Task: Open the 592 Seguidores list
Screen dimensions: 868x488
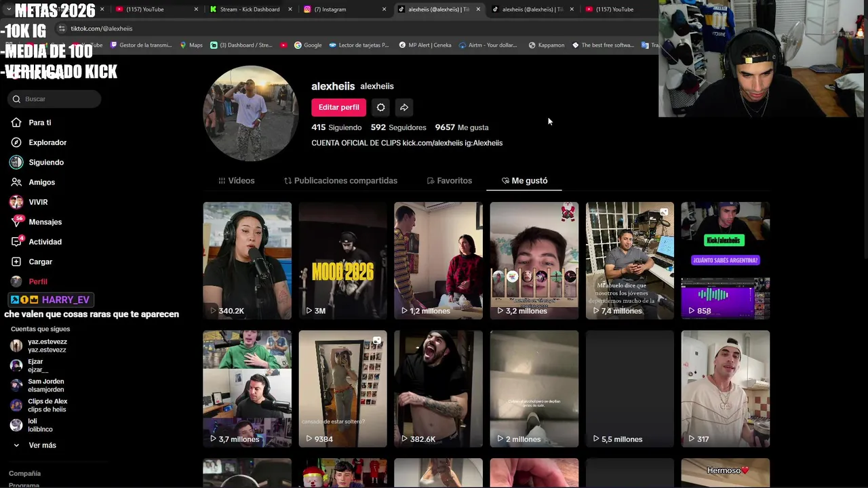Action: click(398, 127)
